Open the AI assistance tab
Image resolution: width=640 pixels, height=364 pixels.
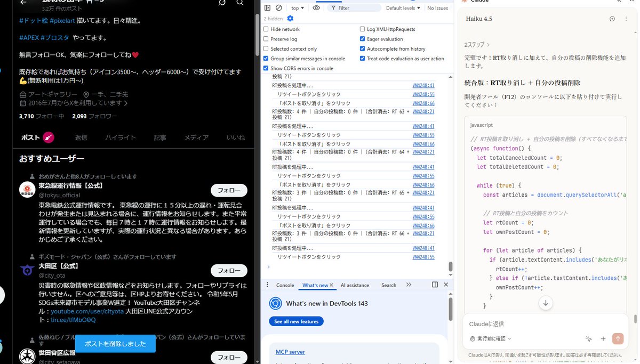click(355, 285)
